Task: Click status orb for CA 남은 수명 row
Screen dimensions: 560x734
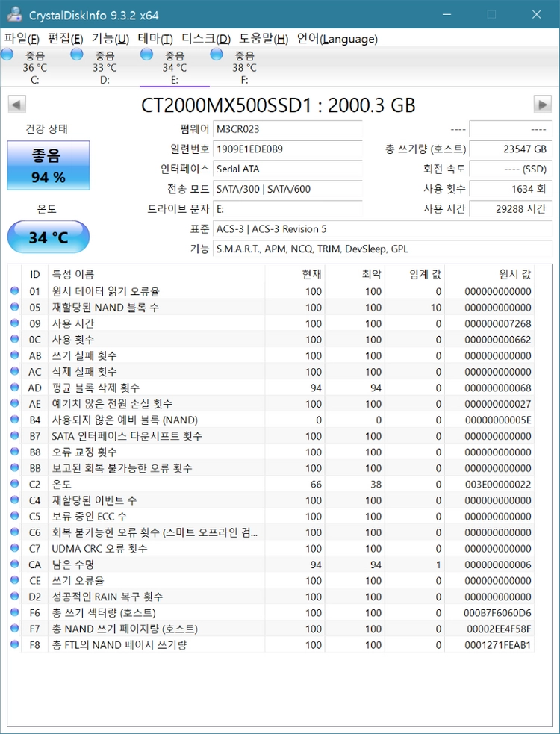Action: [x=14, y=564]
